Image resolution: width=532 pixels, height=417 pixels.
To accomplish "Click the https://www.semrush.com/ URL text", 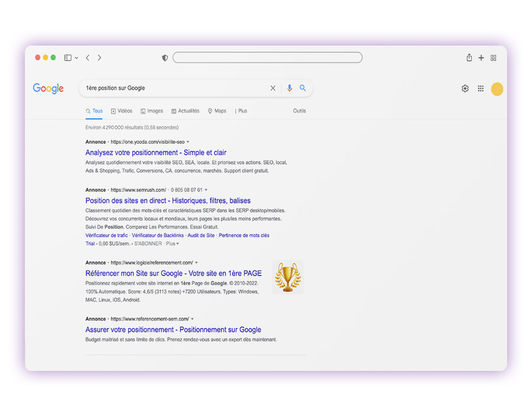I will (x=138, y=190).
